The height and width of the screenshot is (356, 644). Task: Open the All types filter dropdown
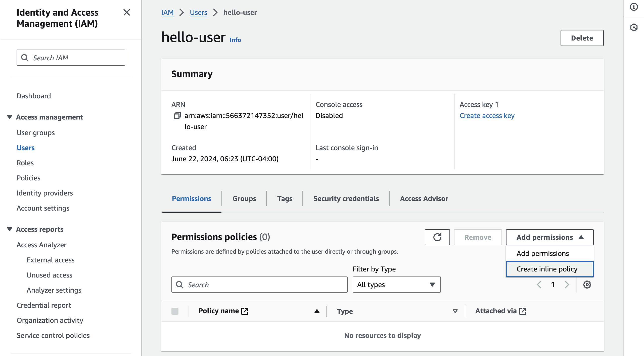tap(396, 285)
